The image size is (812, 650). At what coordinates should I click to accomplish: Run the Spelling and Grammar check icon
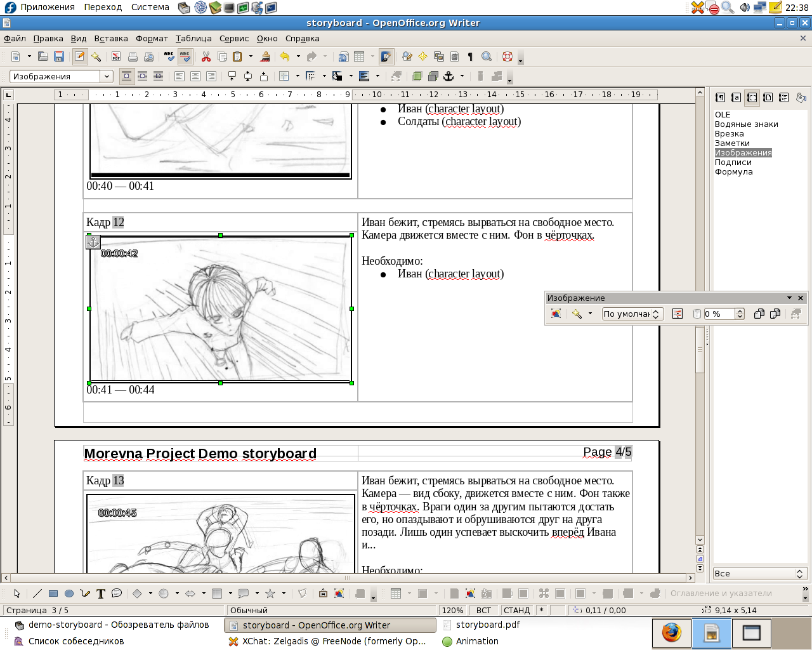[169, 56]
